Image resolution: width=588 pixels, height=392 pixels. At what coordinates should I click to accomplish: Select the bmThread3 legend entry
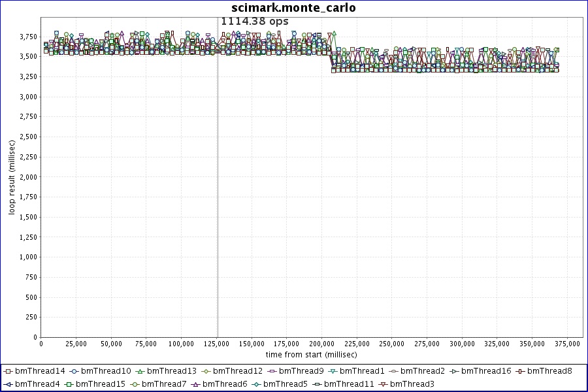(x=412, y=384)
